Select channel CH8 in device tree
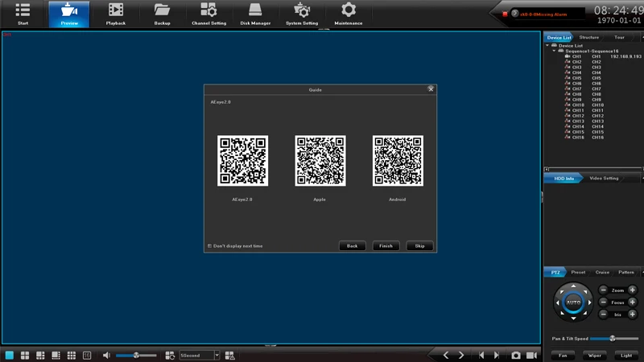 pos(583,94)
